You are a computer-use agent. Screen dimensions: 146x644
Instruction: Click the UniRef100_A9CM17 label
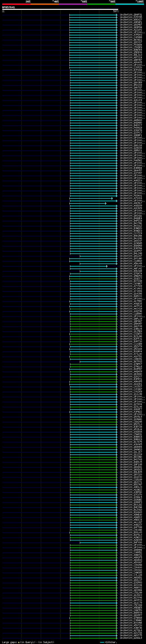click(x=131, y=203)
